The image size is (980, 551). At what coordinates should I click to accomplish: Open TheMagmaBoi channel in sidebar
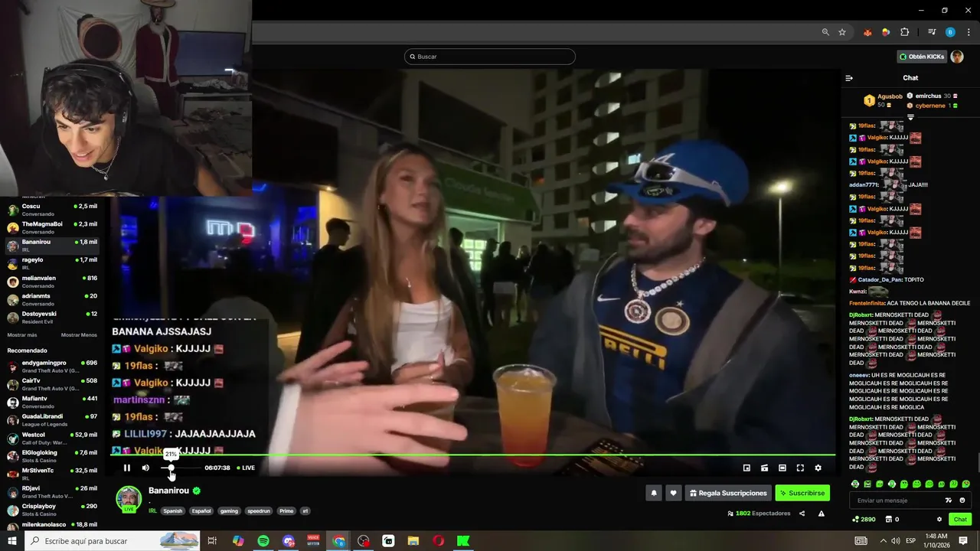point(52,227)
